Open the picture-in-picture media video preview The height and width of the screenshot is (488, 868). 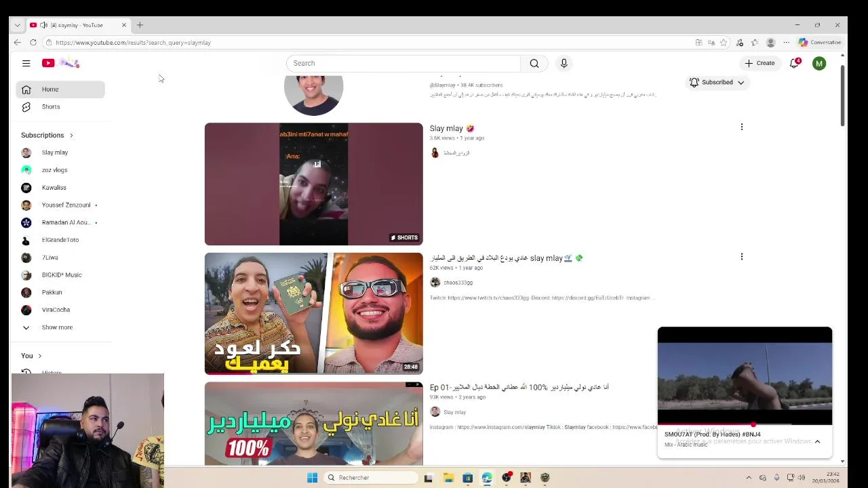745,375
